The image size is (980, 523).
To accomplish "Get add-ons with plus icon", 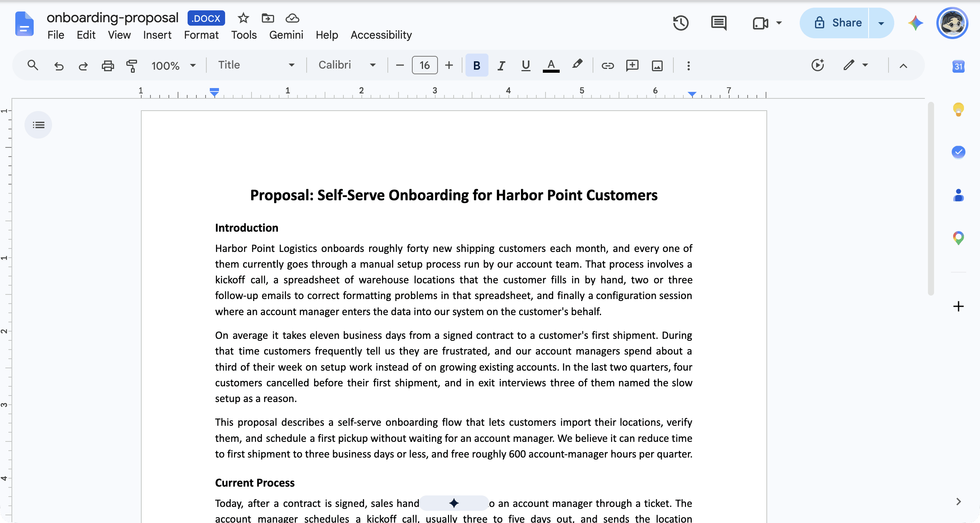I will pyautogui.click(x=958, y=306).
